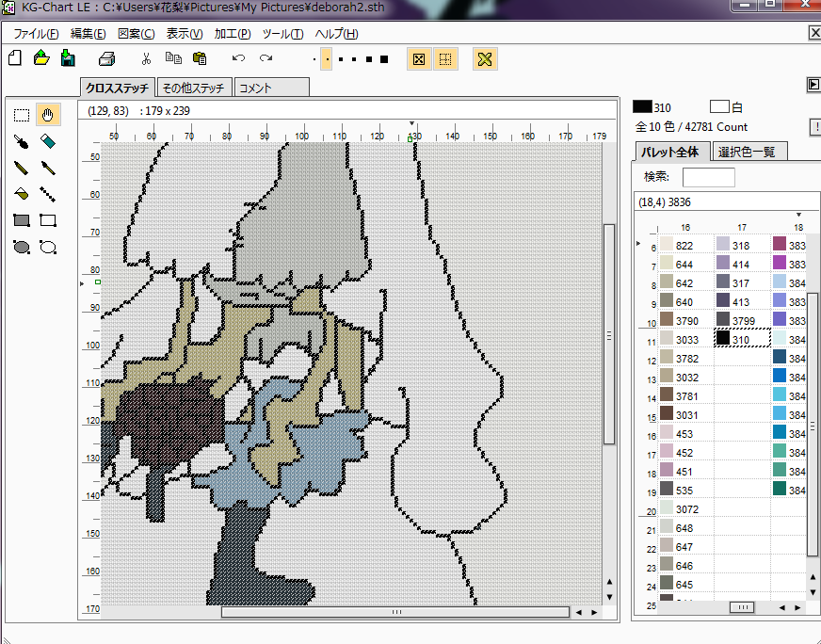Select the line drawing tool
Screen dimensions: 821x644
[48, 194]
